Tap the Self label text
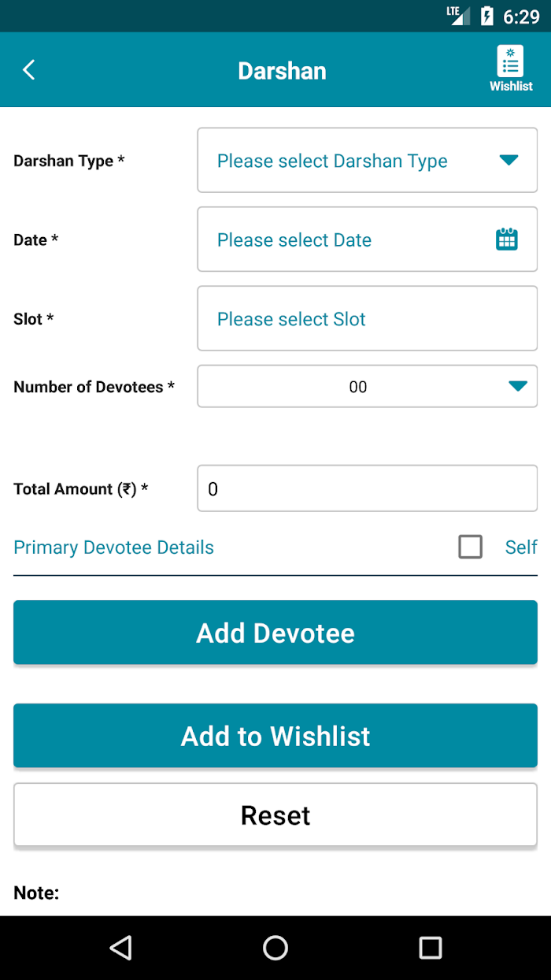551x980 pixels. [521, 548]
